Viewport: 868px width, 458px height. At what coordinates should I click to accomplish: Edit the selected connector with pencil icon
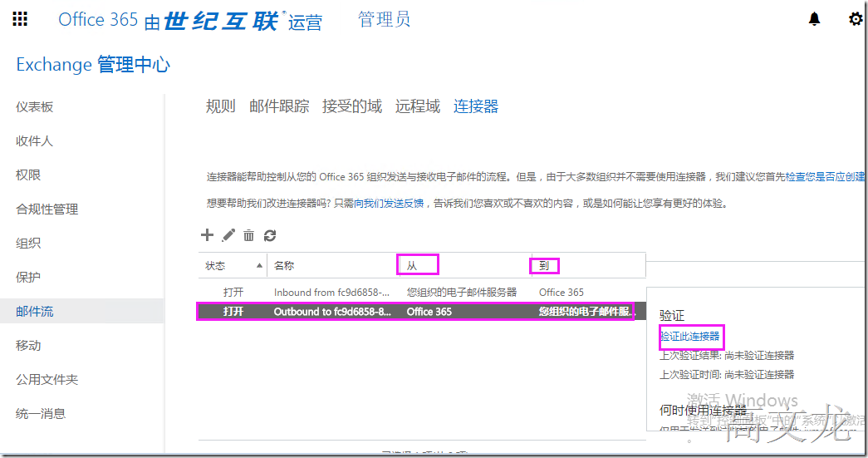228,234
